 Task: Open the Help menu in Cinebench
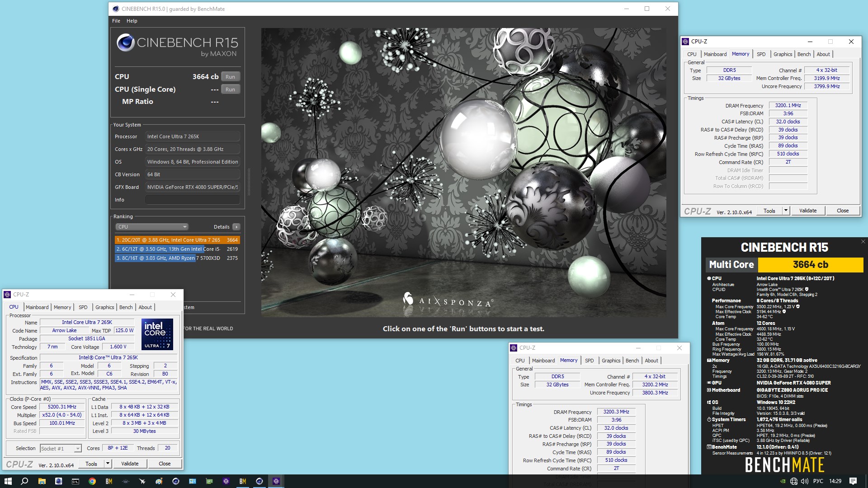[132, 21]
